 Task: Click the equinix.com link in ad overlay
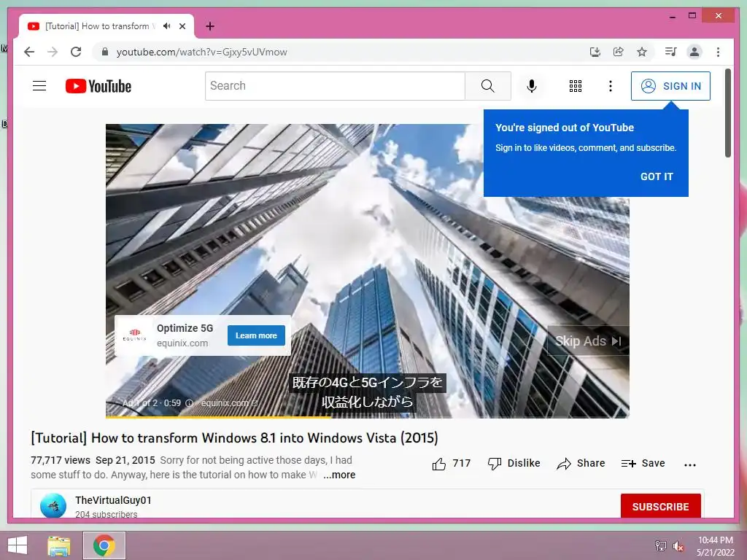[x=228, y=402]
